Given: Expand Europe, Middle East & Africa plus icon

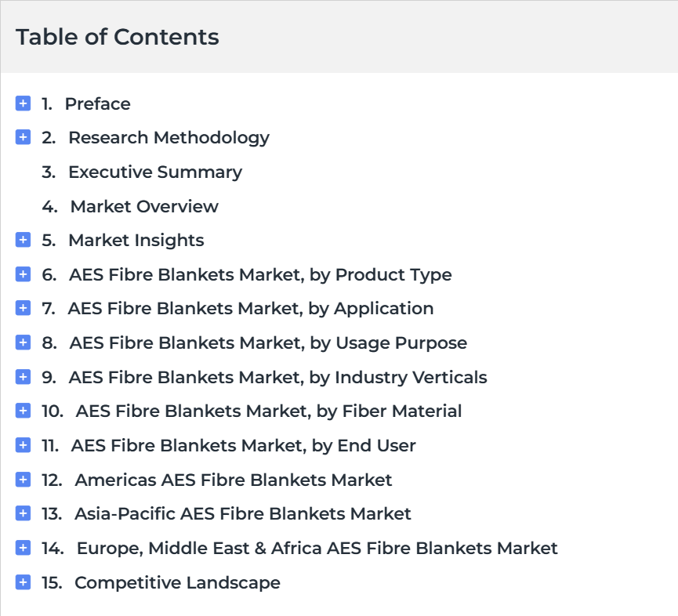Looking at the screenshot, I should 23,548.
